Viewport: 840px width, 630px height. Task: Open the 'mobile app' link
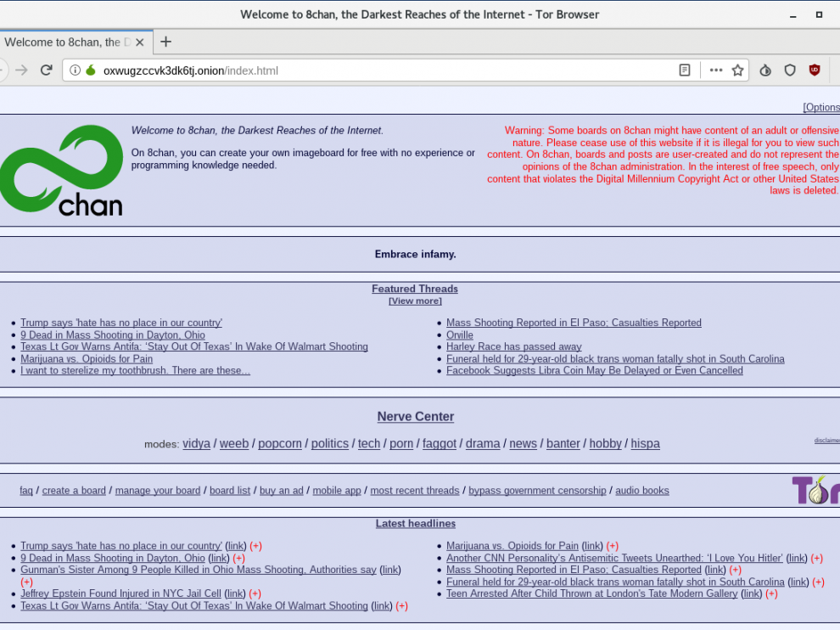337,491
